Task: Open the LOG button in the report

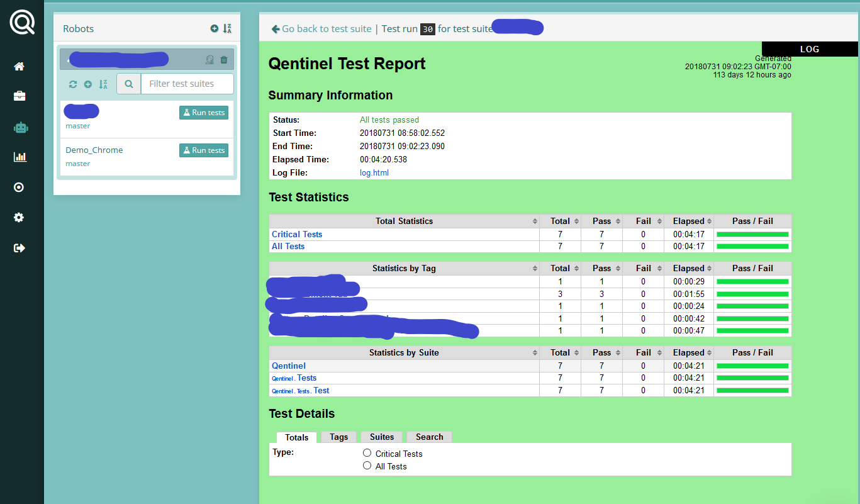Action: click(x=810, y=49)
